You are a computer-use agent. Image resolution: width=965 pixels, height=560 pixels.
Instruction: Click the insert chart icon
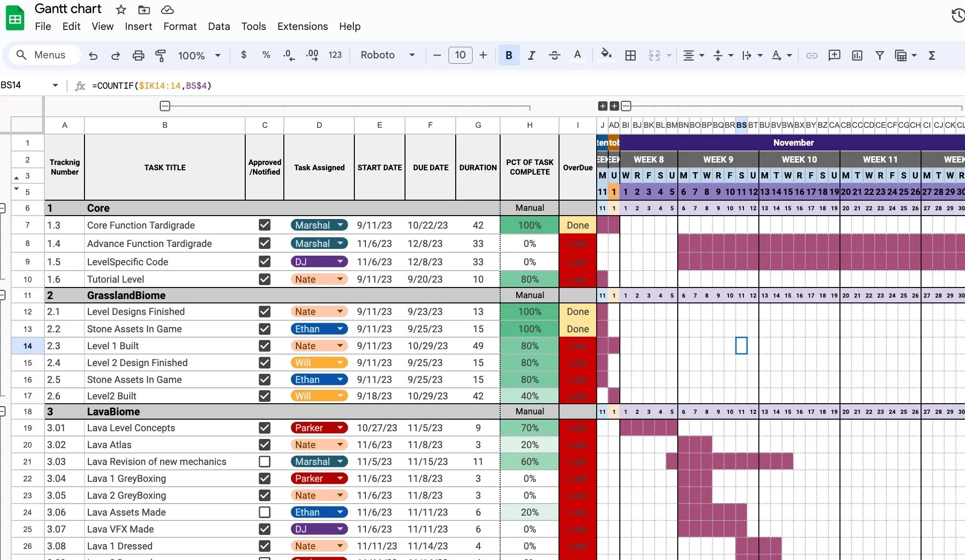click(857, 55)
